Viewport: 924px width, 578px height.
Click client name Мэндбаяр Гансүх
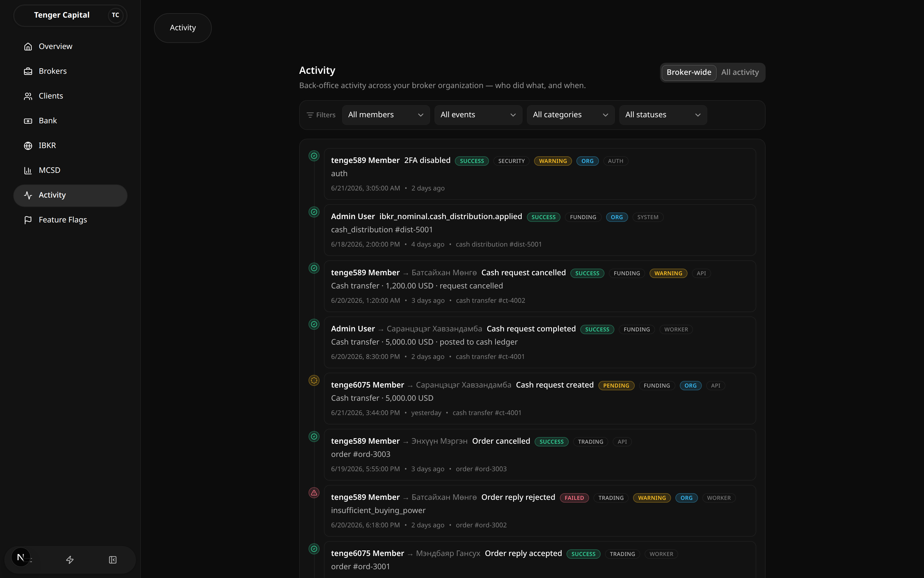click(x=448, y=553)
